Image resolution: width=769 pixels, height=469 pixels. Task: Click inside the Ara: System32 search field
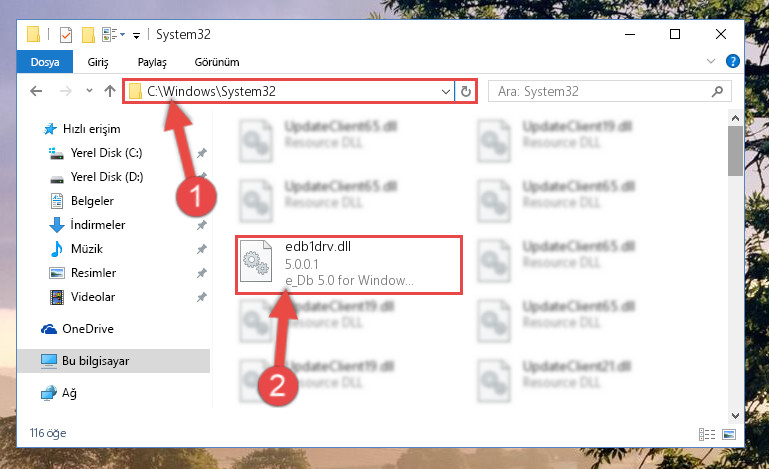tap(601, 91)
